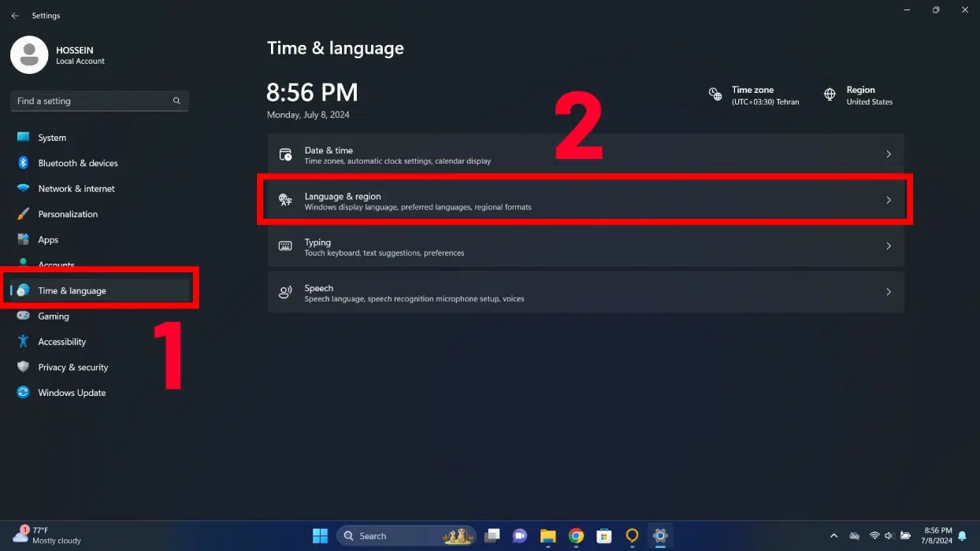The image size is (980, 551).
Task: Open Windows Update settings
Action: [x=72, y=392]
